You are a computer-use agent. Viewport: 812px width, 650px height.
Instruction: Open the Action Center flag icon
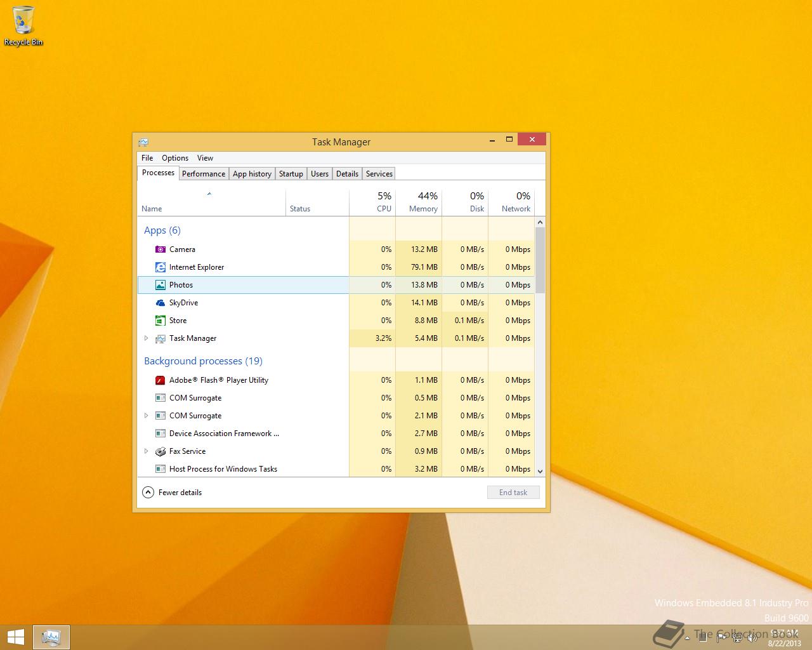coord(721,638)
